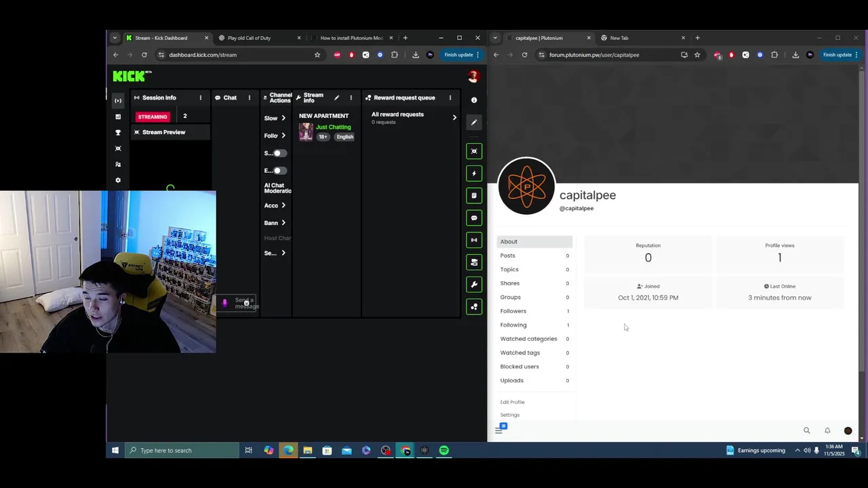The height and width of the screenshot is (488, 868).
Task: Open extensions puzzle icon in Kick browser
Action: pyautogui.click(x=394, y=55)
